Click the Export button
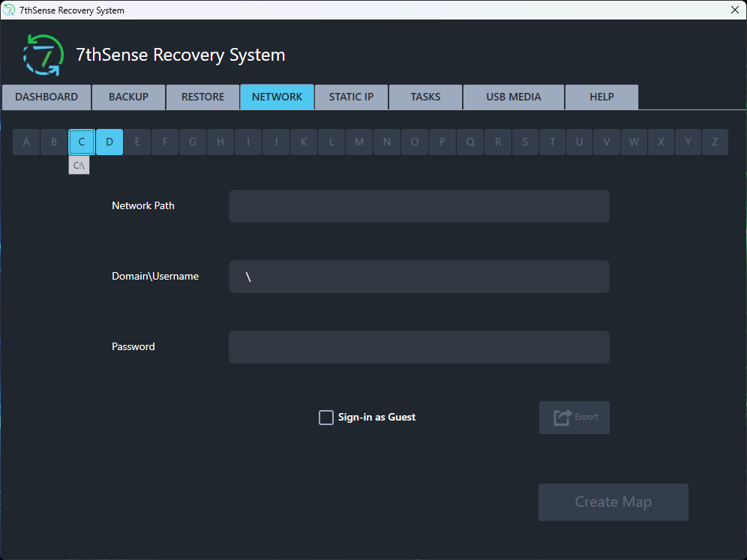Image resolution: width=747 pixels, height=560 pixels. (574, 418)
